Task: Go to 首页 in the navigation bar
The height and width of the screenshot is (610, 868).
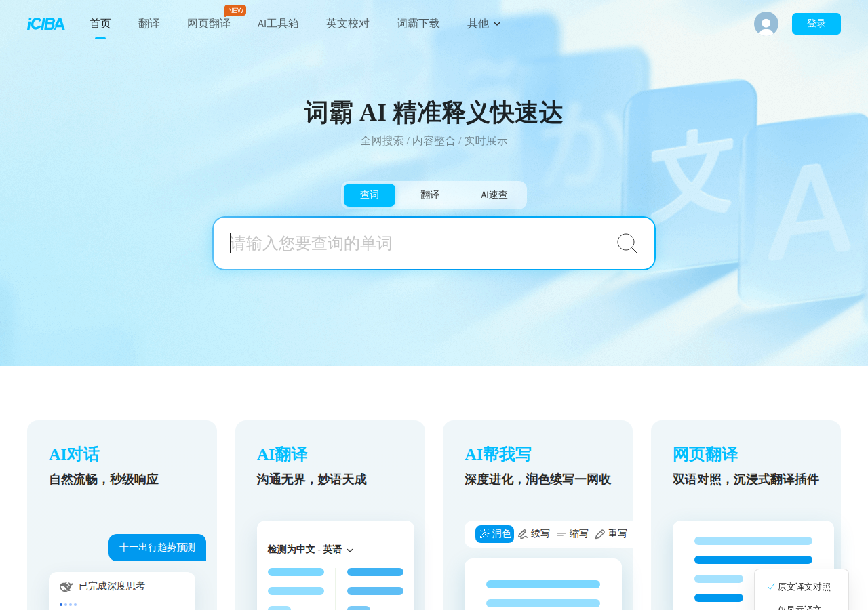Action: point(100,24)
